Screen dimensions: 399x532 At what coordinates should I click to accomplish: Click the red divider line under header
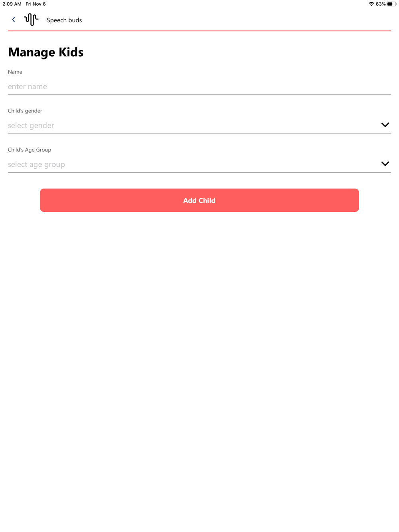click(199, 31)
